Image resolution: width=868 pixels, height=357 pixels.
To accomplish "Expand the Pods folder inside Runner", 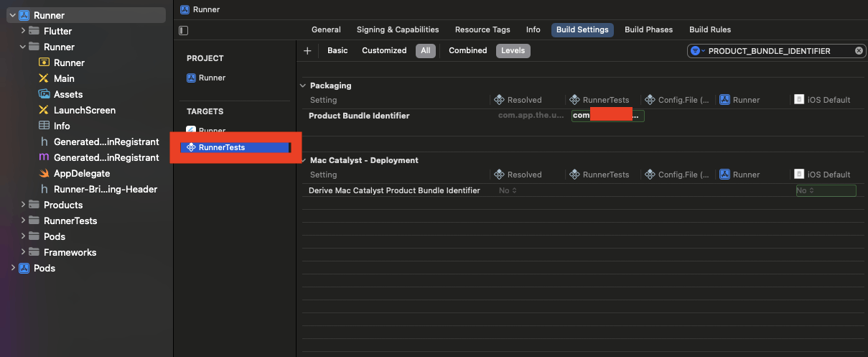I will tap(23, 236).
